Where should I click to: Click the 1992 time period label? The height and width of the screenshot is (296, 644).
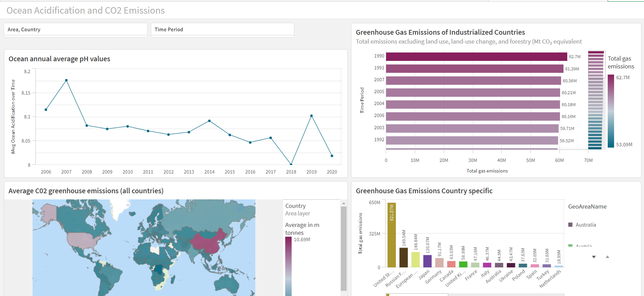[x=379, y=139]
